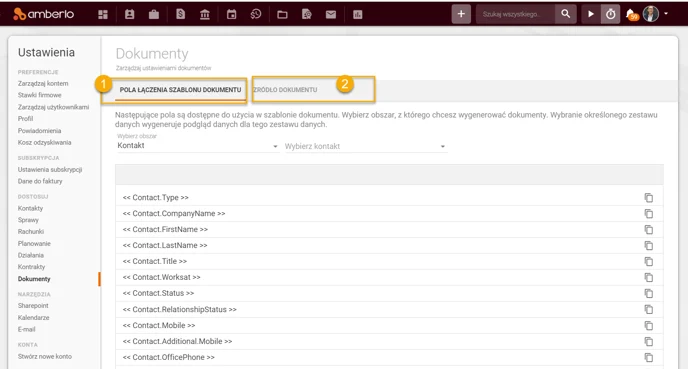688x369 pixels.
Task: Go to 'Kontrakty' customization
Action: click(31, 267)
